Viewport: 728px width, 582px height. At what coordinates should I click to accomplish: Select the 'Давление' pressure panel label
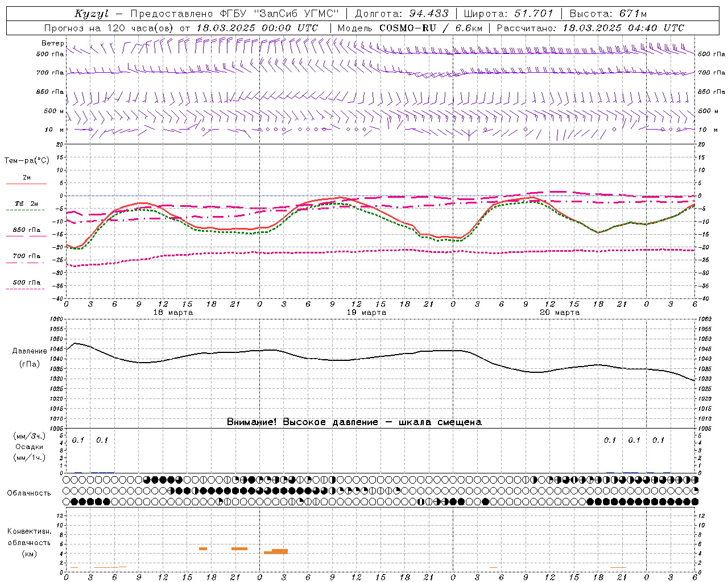(x=30, y=351)
